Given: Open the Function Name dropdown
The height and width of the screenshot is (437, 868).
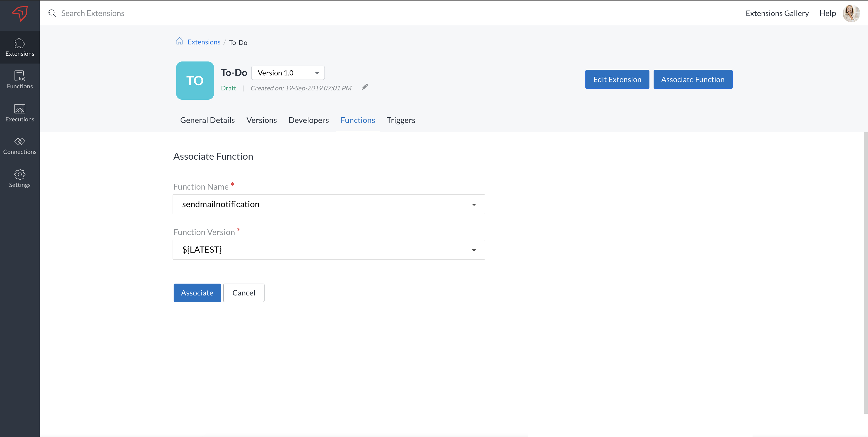Looking at the screenshot, I should [329, 204].
